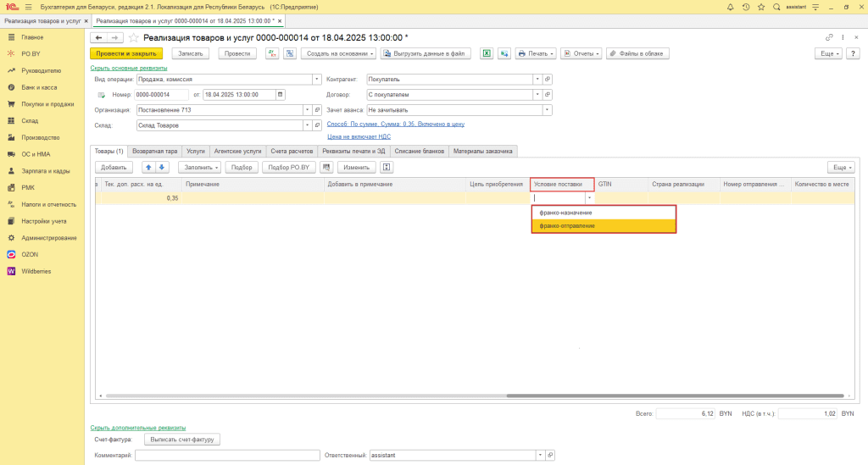The image size is (868, 465).
Task: Switch to the Услуги tab
Action: click(x=196, y=151)
